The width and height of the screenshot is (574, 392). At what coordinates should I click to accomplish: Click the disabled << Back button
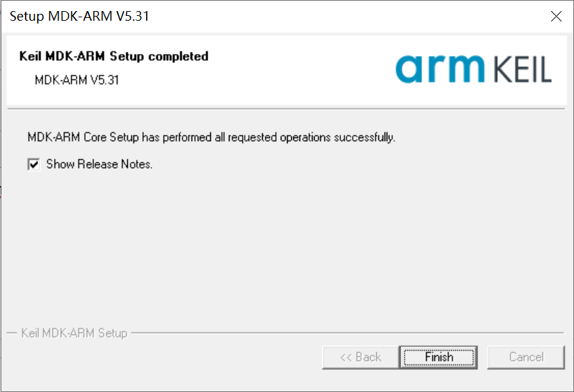(360, 357)
